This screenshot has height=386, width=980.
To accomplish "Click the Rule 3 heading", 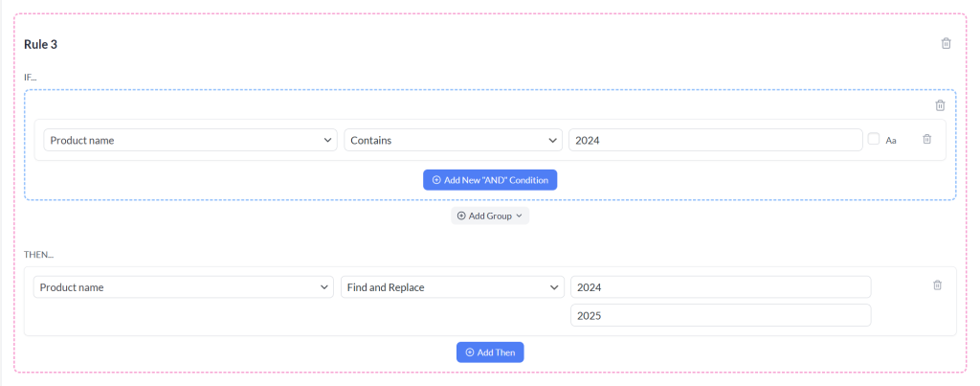I will point(40,44).
